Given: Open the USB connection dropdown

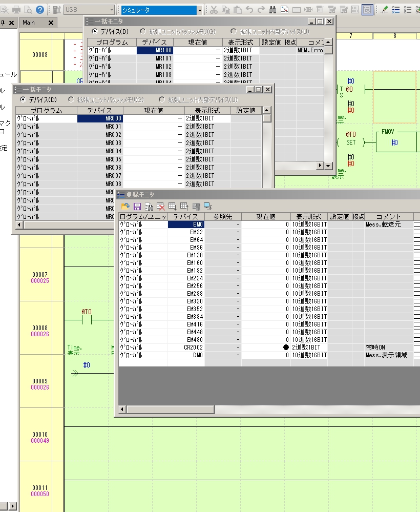Looking at the screenshot, I should [112, 10].
